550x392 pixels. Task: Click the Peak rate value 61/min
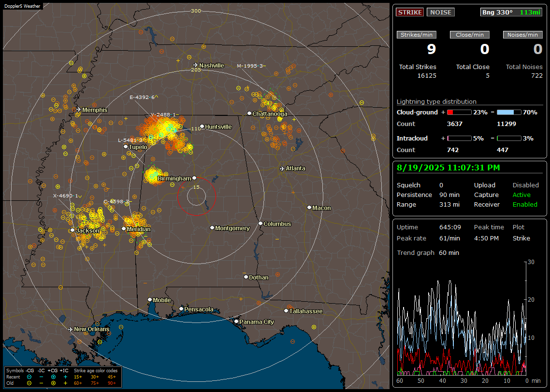point(450,238)
